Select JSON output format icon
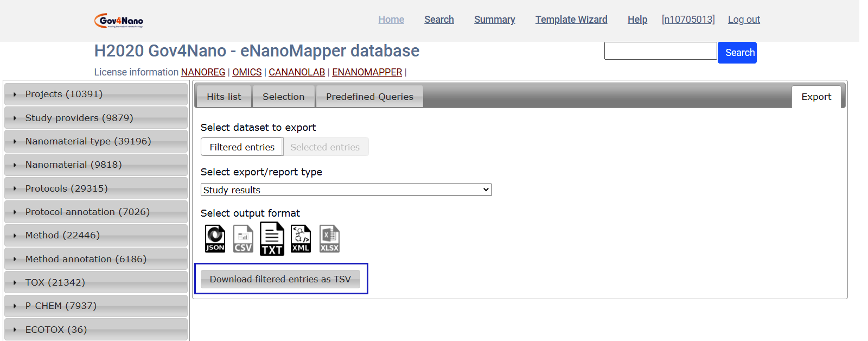Viewport: 868px width, 341px height. (215, 239)
